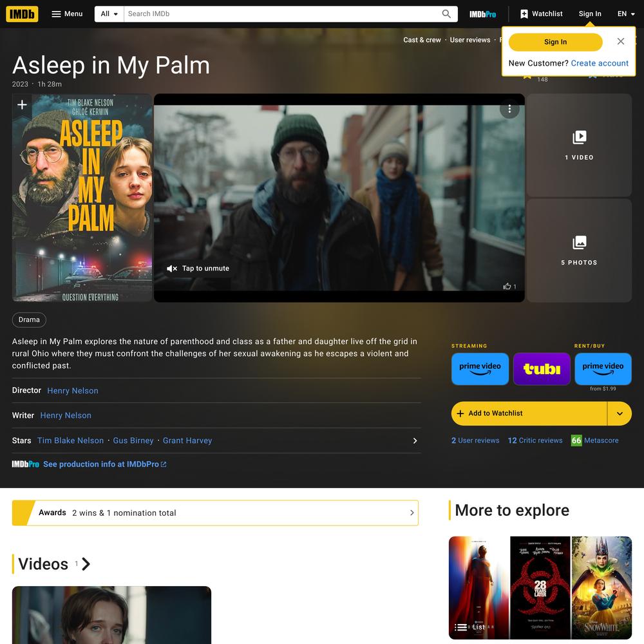Click the IMDb home logo

22,14
